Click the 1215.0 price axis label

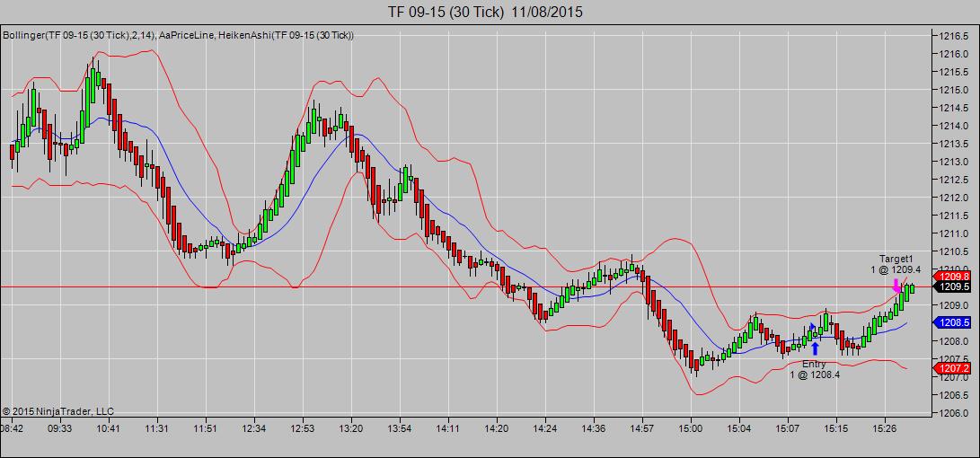coord(953,90)
